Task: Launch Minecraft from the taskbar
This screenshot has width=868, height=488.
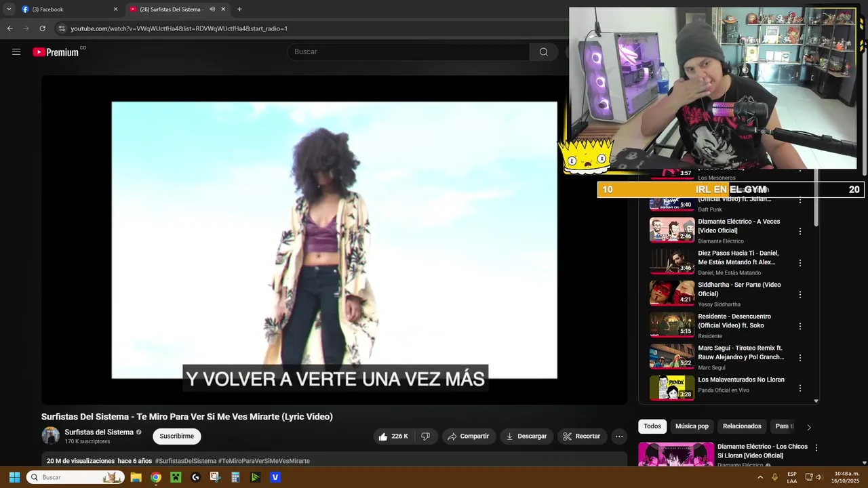Action: point(176,477)
